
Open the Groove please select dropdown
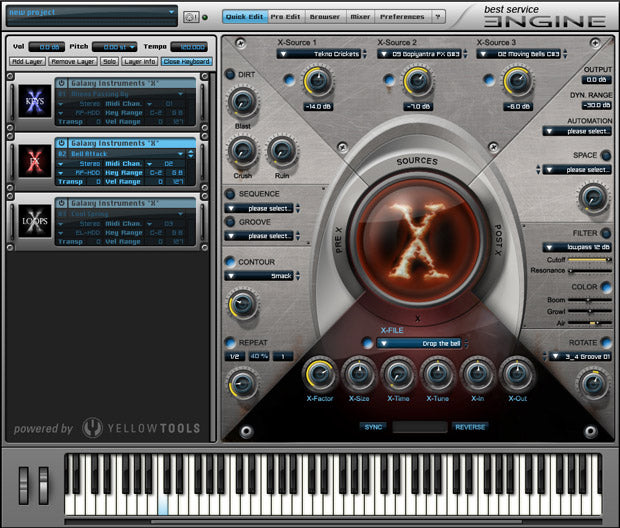[259, 236]
